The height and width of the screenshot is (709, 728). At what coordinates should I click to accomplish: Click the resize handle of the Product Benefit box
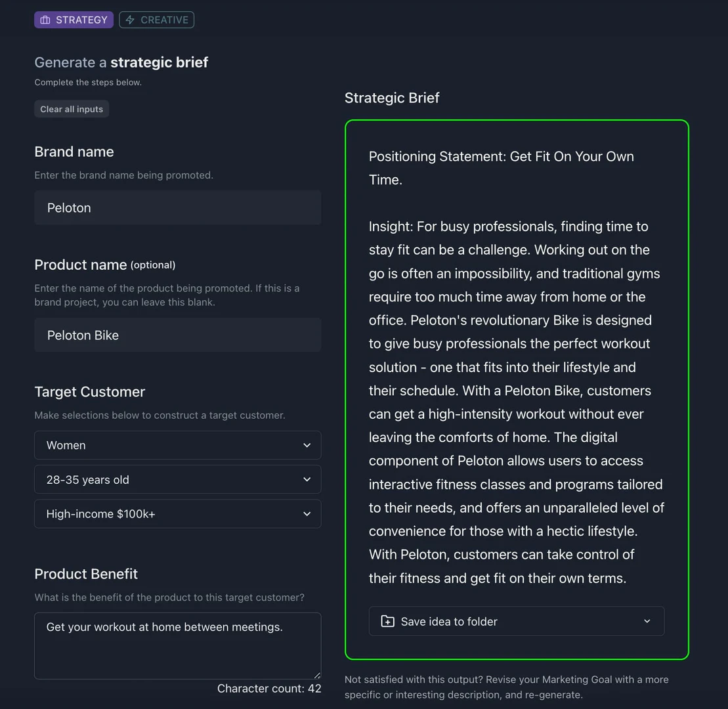(317, 676)
